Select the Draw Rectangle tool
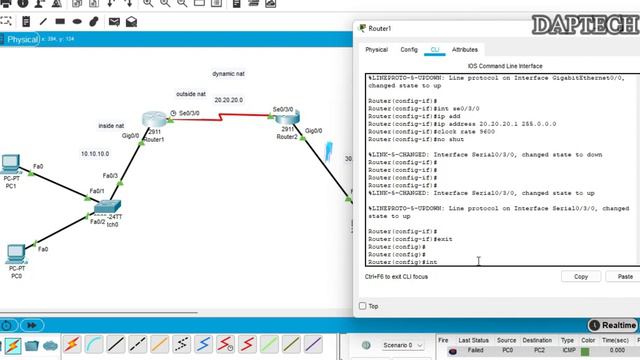This screenshot has height=360, width=640. tap(60, 22)
